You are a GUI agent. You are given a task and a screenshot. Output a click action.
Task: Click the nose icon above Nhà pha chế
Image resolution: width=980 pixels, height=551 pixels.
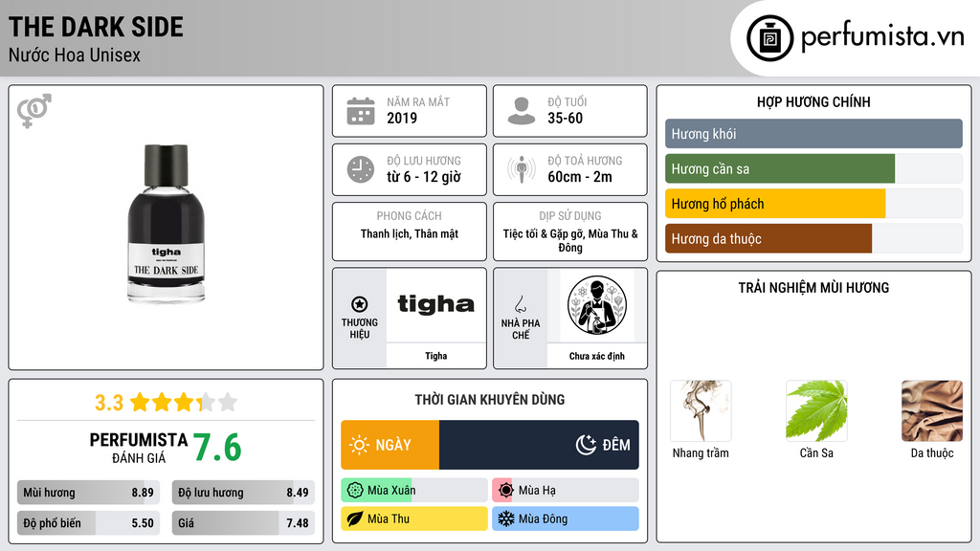(x=520, y=304)
